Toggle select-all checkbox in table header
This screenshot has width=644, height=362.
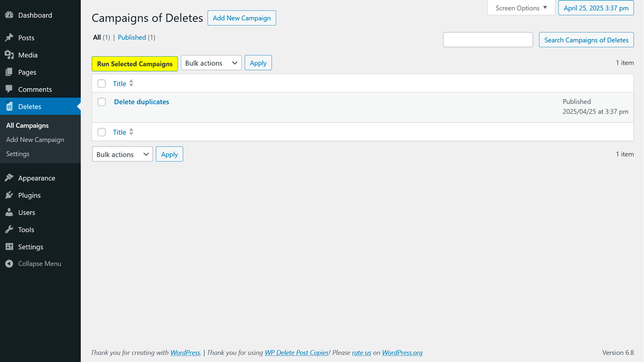tap(101, 84)
